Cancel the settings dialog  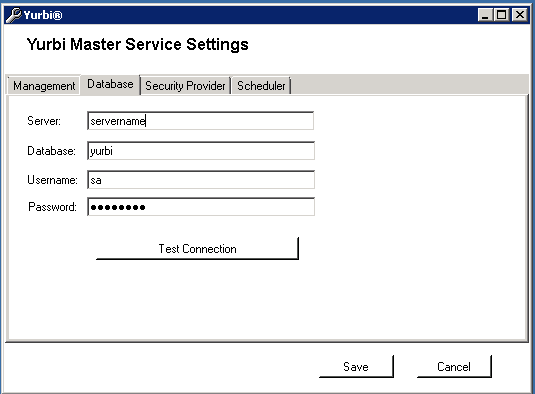point(454,367)
